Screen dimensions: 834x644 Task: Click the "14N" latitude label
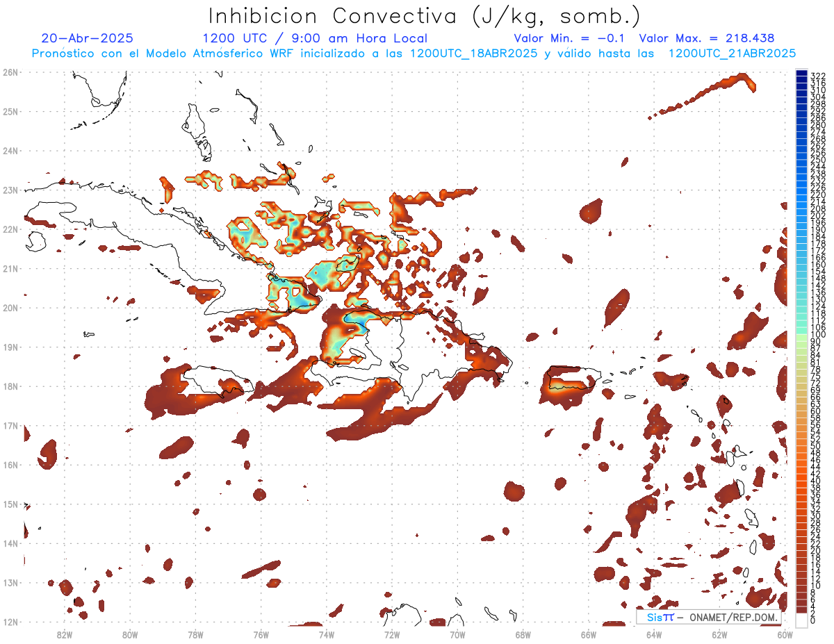click(10, 543)
